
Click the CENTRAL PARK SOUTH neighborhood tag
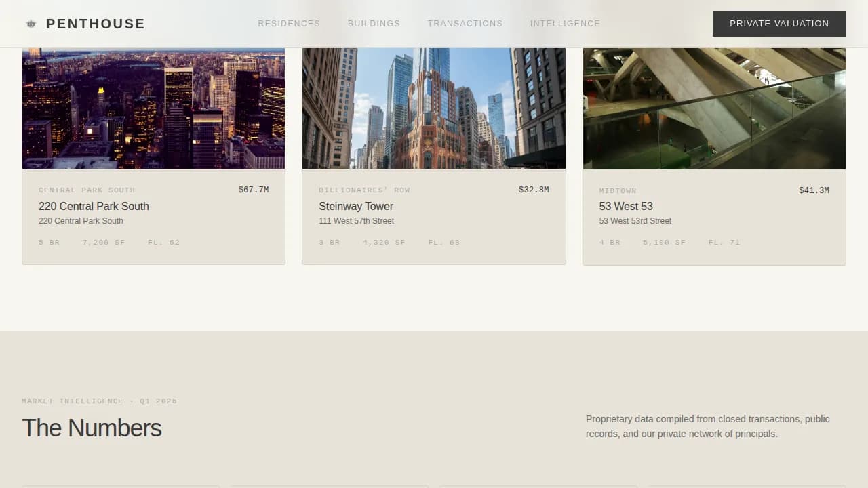point(87,190)
